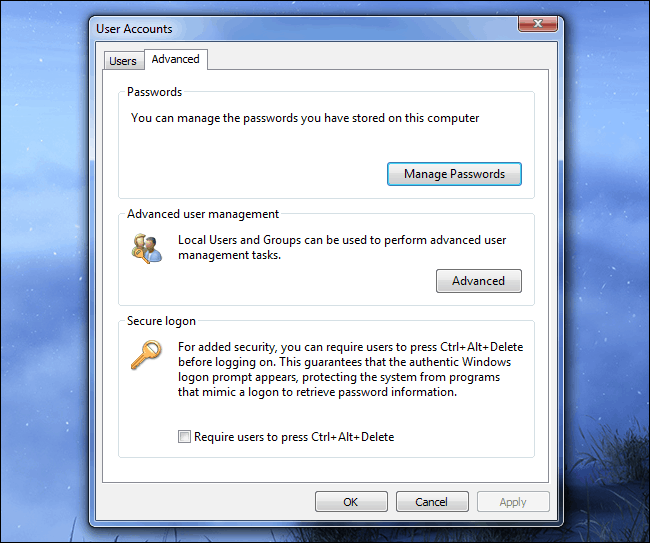The image size is (650, 543).
Task: Click the stored passwords description text
Action: point(305,118)
